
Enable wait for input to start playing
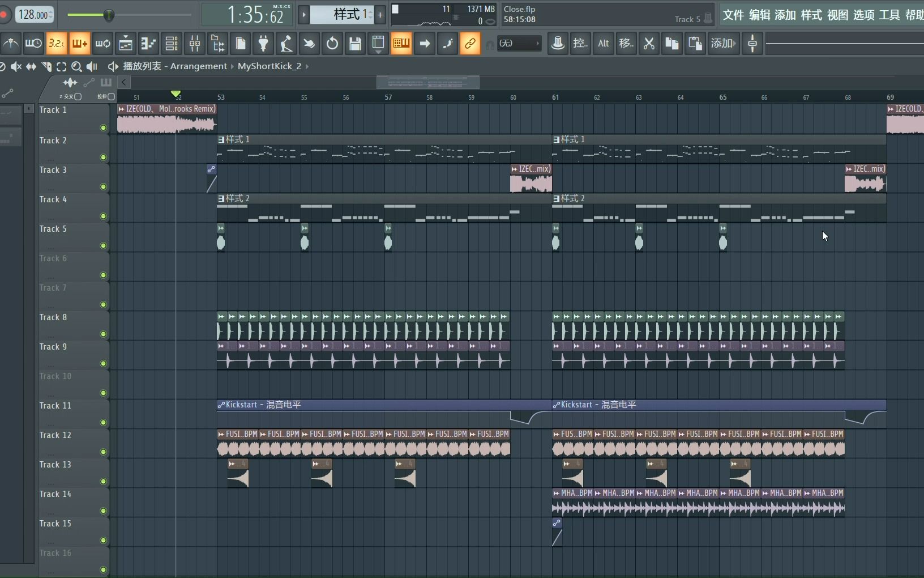coord(33,44)
